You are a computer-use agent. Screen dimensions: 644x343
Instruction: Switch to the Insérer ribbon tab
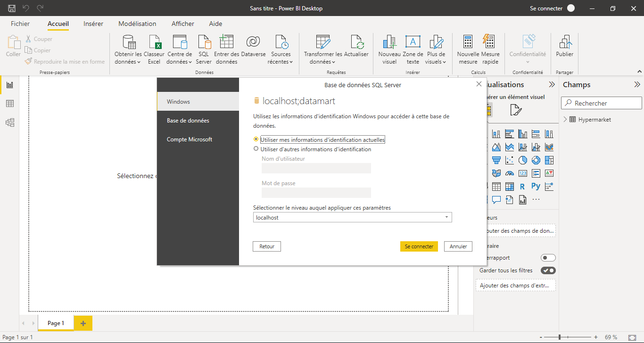point(93,24)
